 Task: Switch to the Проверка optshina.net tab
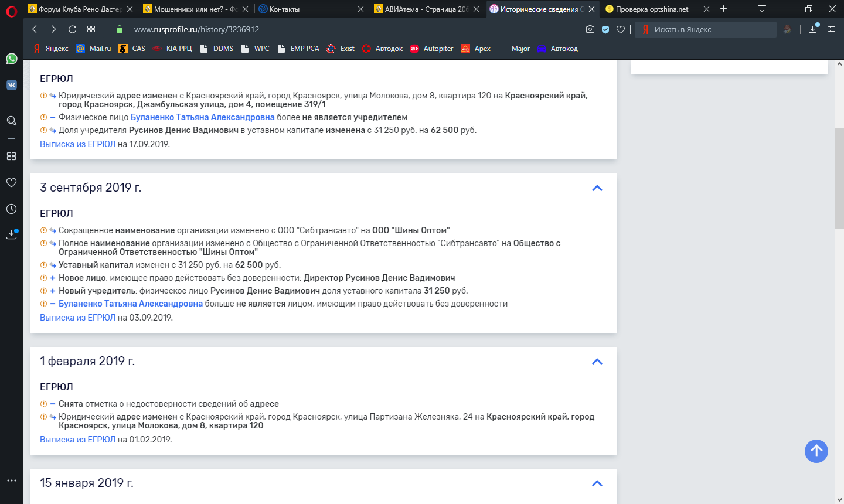[x=652, y=9]
